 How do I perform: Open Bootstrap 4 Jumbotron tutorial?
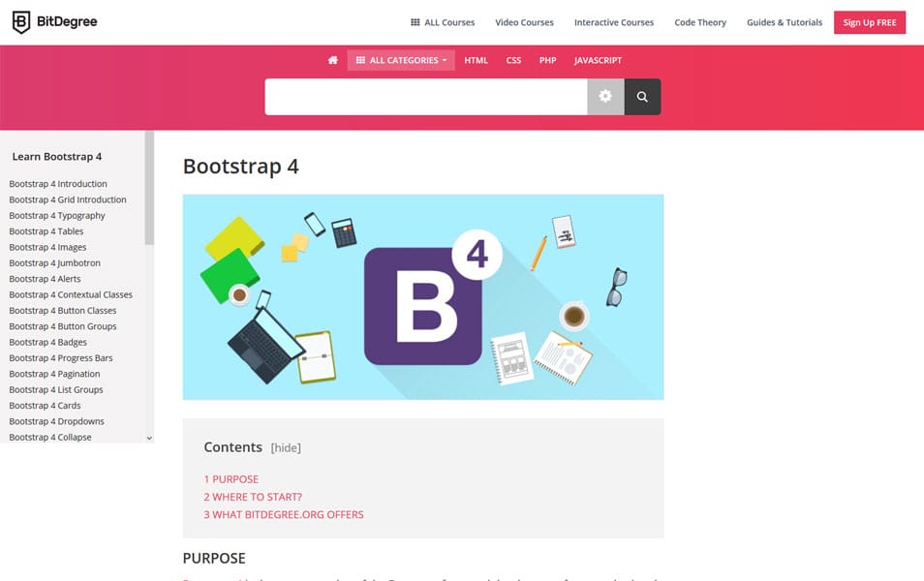coord(55,263)
